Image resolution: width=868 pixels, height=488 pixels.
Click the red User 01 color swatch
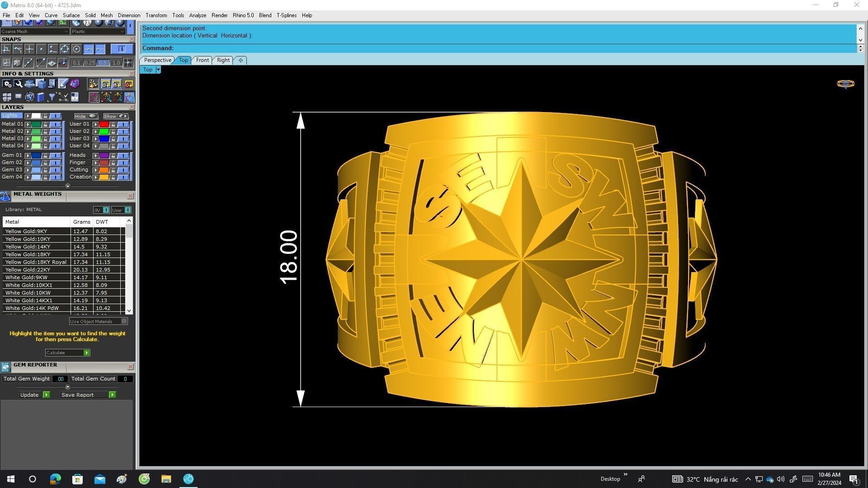[104, 124]
